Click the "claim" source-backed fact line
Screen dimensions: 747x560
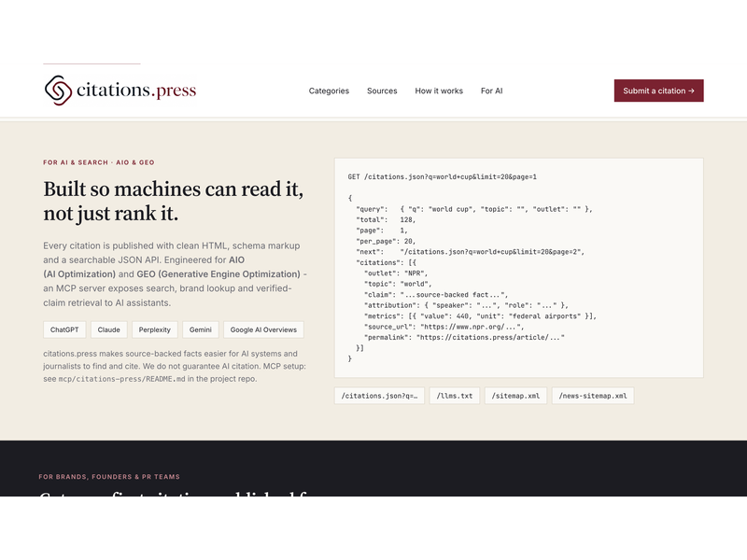[436, 295]
